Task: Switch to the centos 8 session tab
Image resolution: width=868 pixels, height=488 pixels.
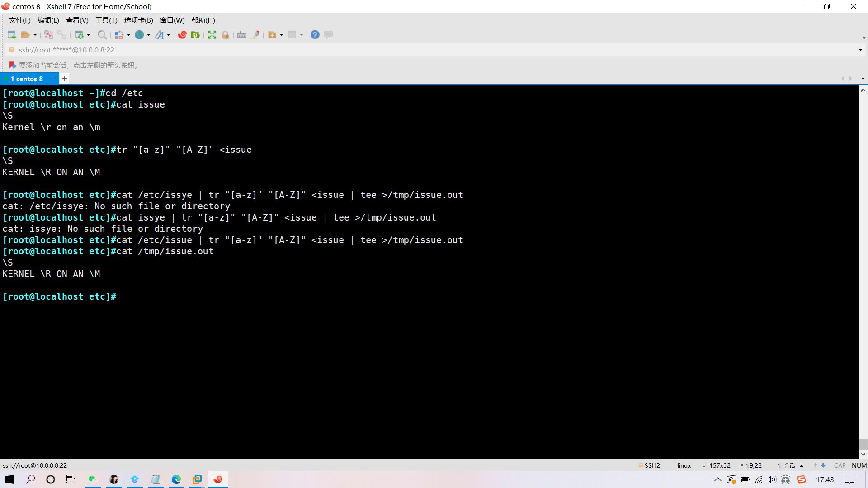Action: pyautogui.click(x=27, y=79)
